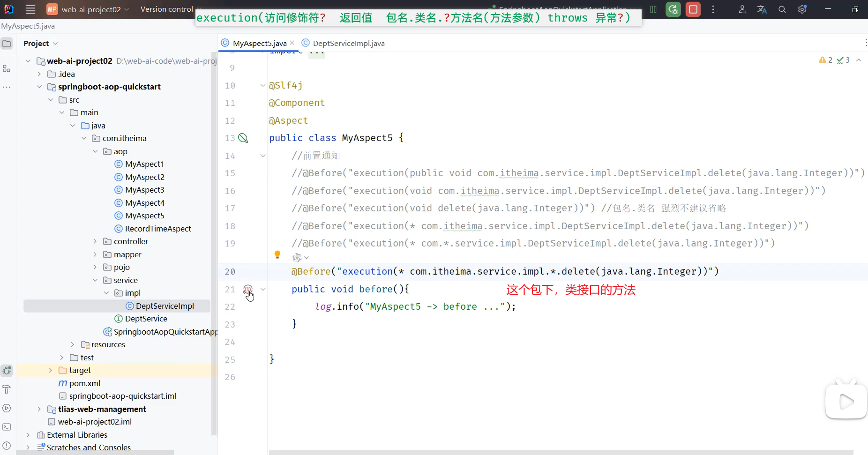868x455 pixels.
Task: Open the Debug tool window
Action: point(7,371)
